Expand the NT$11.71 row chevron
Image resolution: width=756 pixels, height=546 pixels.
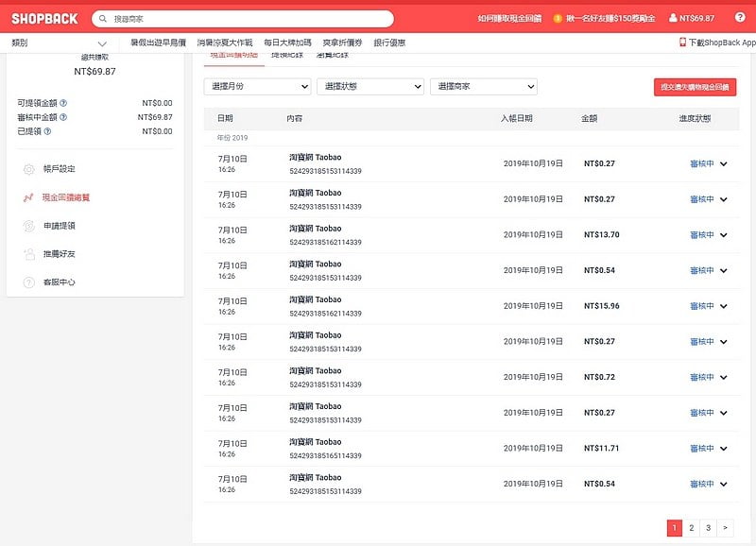pyautogui.click(x=724, y=449)
